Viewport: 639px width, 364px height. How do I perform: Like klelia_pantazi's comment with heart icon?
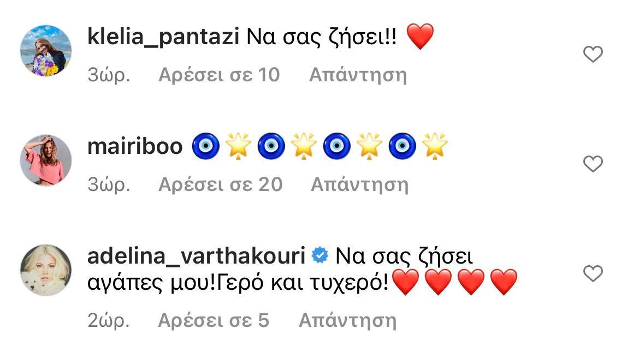click(x=593, y=54)
